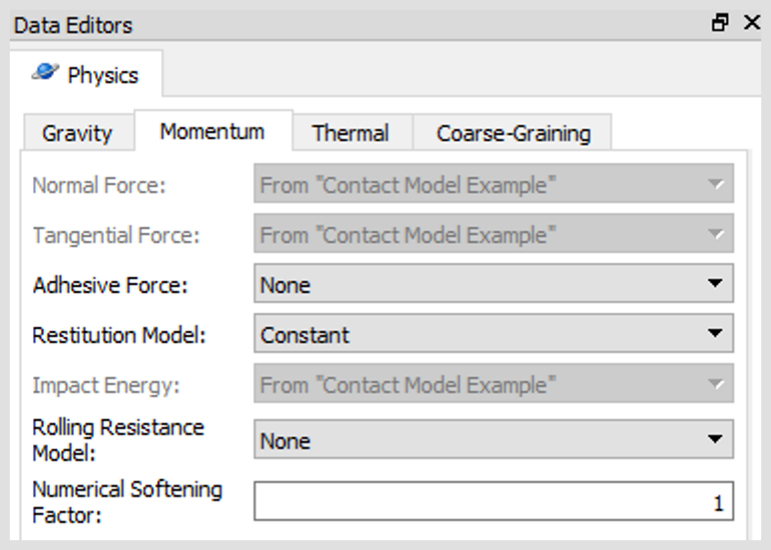
Task: Open the Adhesive Force dropdown
Action: point(494,284)
